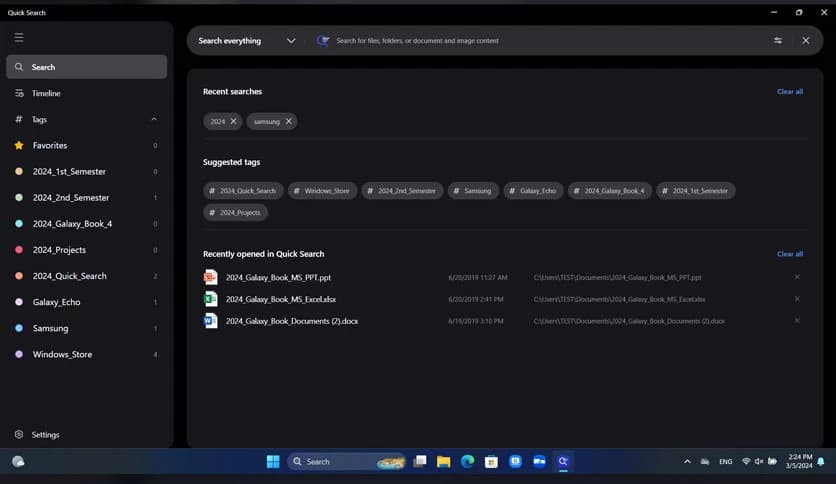Select the 2024_2nd_Semester tag in sidebar
836x484 pixels.
86,198
